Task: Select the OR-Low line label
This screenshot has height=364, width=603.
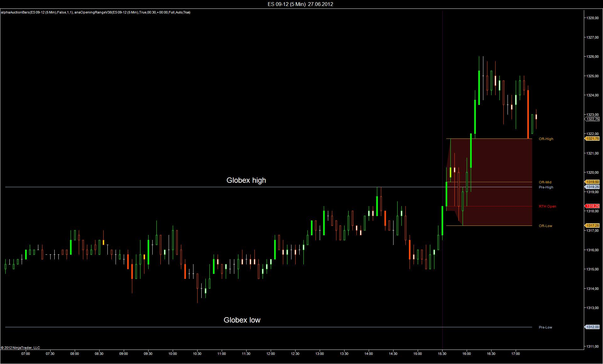Action: [545, 226]
